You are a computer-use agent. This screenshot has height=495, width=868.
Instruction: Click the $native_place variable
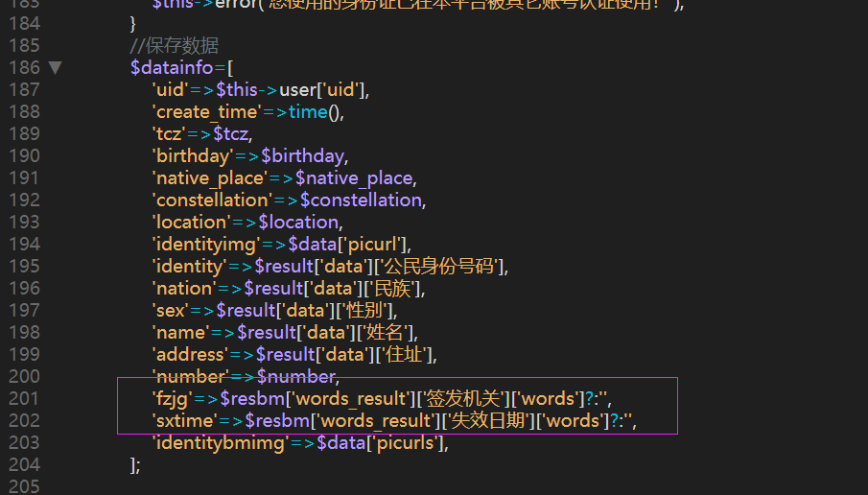pos(354,178)
